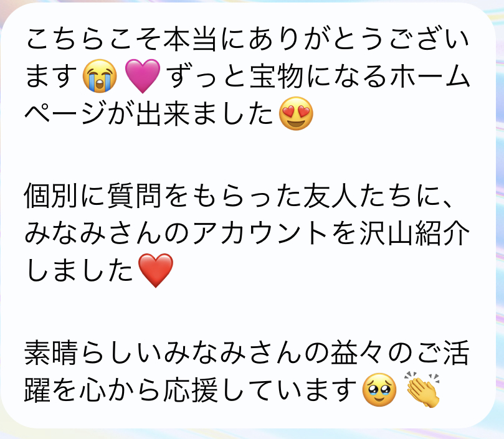504x439 pixels.
Task: Click the text しました before red heart
Action: pos(79,270)
